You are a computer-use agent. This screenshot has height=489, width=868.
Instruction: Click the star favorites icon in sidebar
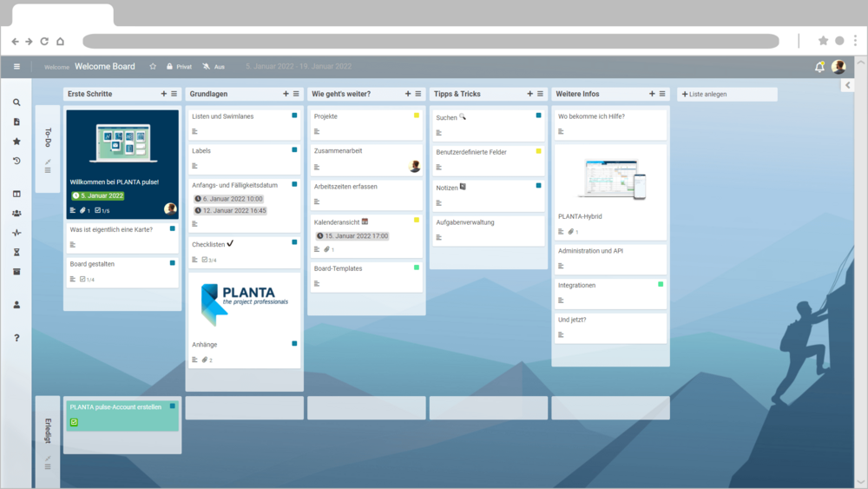point(16,141)
